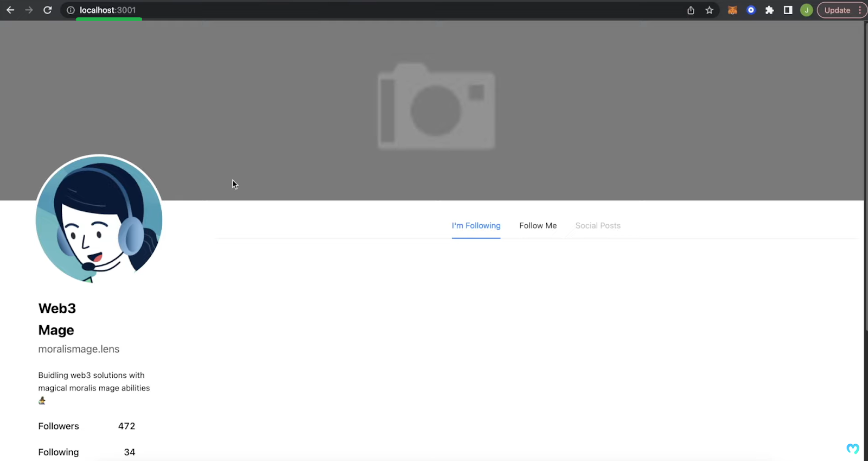Screen dimensions: 868x461
Task: View site information icon in address bar
Action: tap(71, 10)
